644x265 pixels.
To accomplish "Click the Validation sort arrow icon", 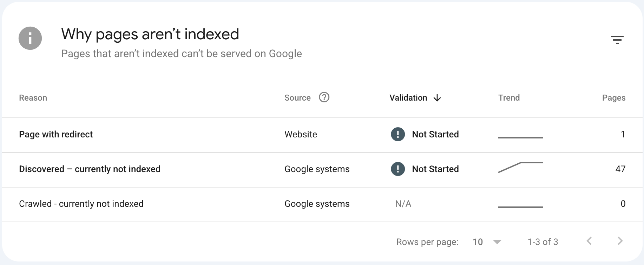I will tap(437, 98).
